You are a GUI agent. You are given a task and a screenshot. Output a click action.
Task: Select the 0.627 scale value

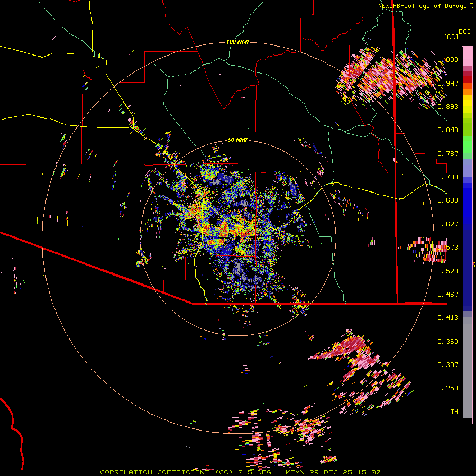tap(448, 224)
